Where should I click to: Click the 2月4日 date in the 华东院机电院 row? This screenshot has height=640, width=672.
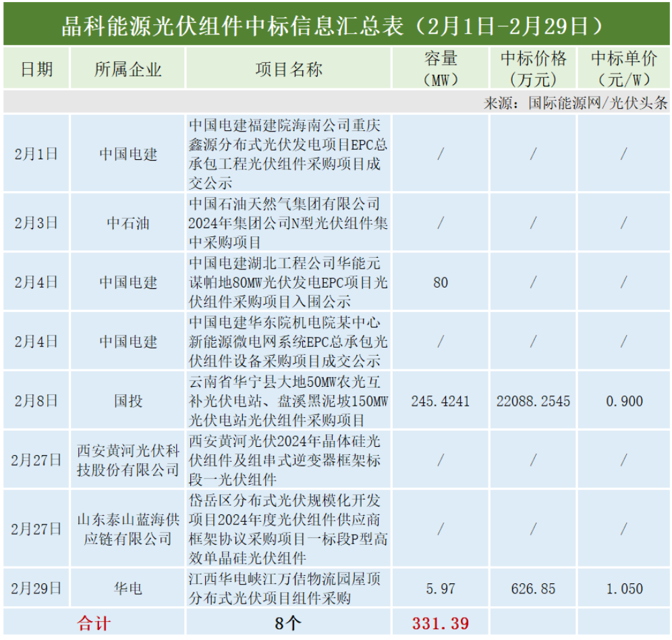click(36, 341)
